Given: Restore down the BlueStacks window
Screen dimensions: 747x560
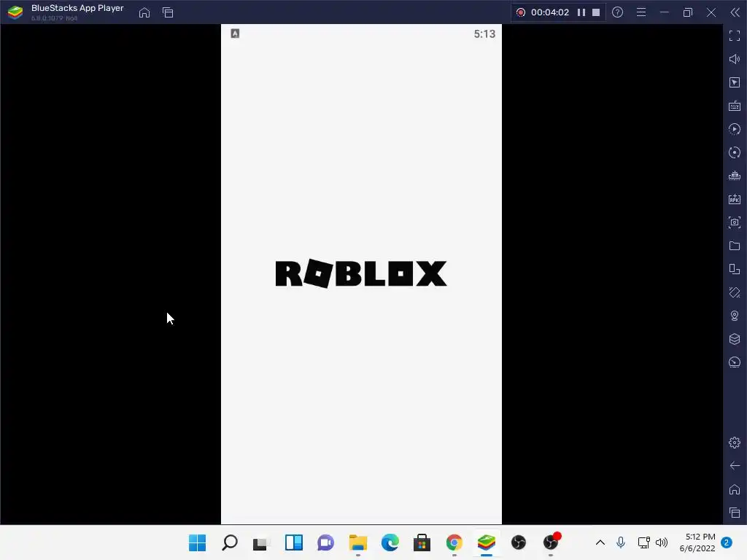Looking at the screenshot, I should tap(687, 12).
